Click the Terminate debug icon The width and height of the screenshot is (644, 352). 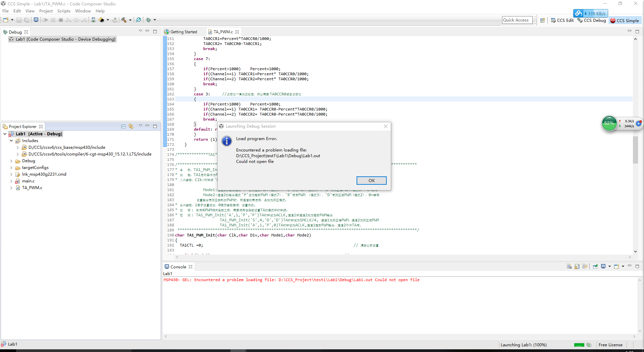pyautogui.click(x=61, y=20)
